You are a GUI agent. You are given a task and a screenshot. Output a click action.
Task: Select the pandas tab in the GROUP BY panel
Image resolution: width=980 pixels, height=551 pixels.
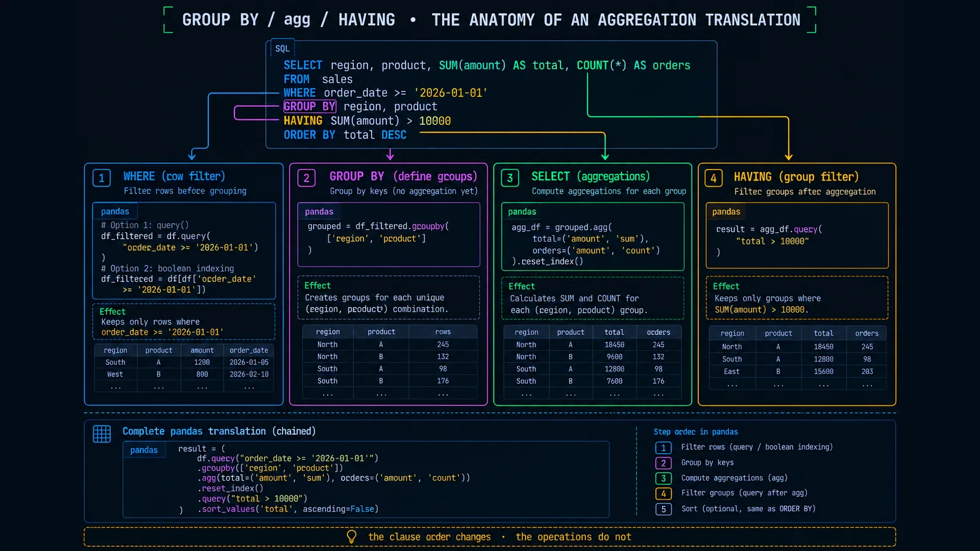(319, 211)
